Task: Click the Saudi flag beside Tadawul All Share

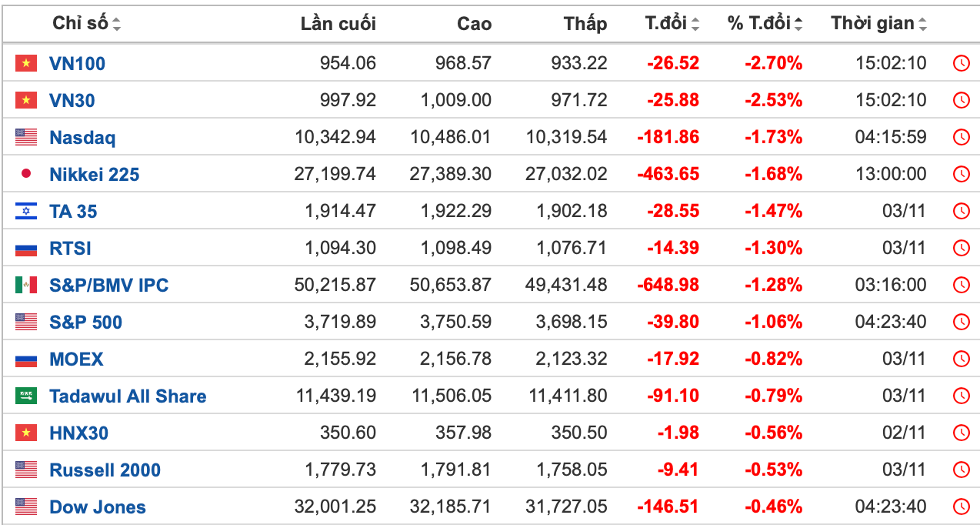Action: [26, 396]
